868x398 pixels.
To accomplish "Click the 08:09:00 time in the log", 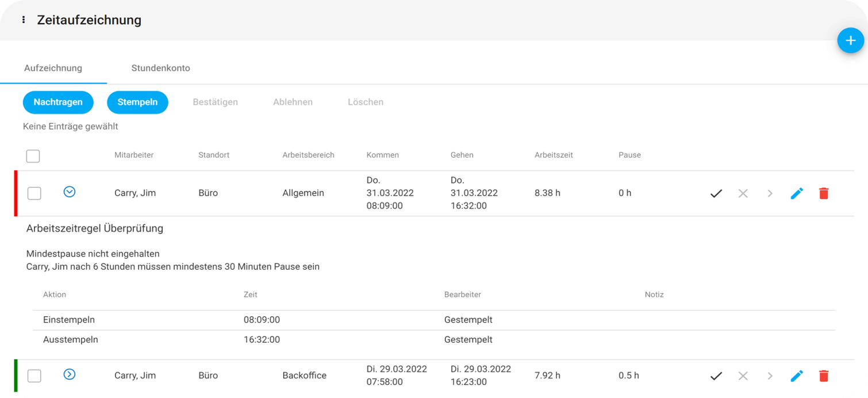I will coord(262,320).
